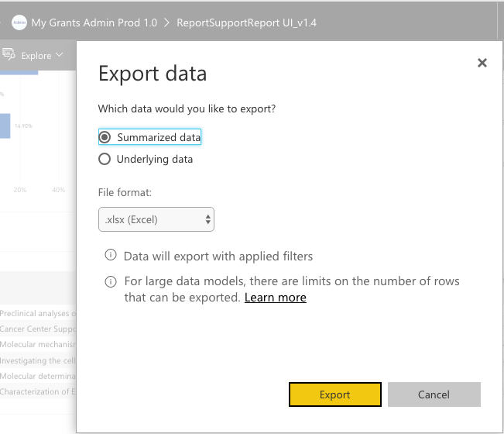The height and width of the screenshot is (434, 504).
Task: Click the breadcrumb chevron separator
Action: pos(166,22)
